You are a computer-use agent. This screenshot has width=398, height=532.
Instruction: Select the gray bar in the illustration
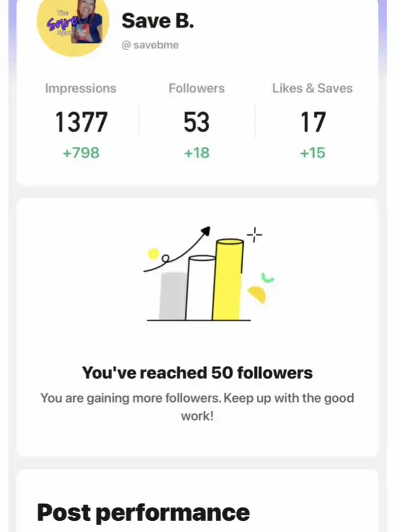click(172, 296)
